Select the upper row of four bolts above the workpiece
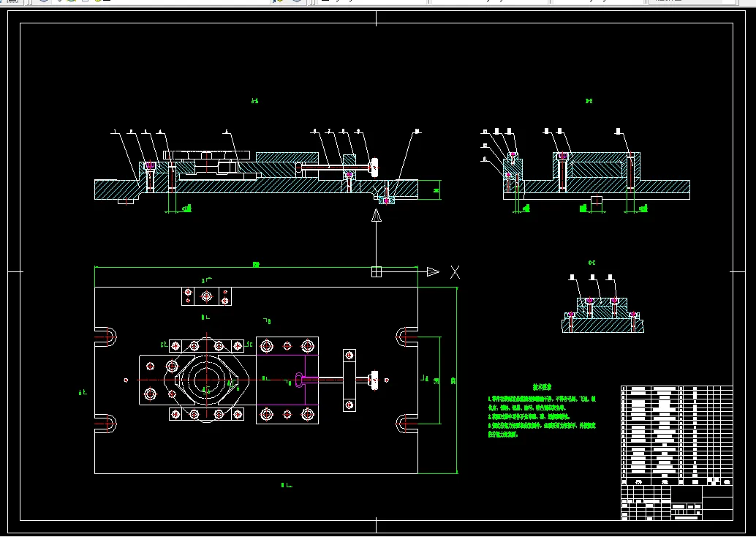 pyautogui.click(x=207, y=346)
